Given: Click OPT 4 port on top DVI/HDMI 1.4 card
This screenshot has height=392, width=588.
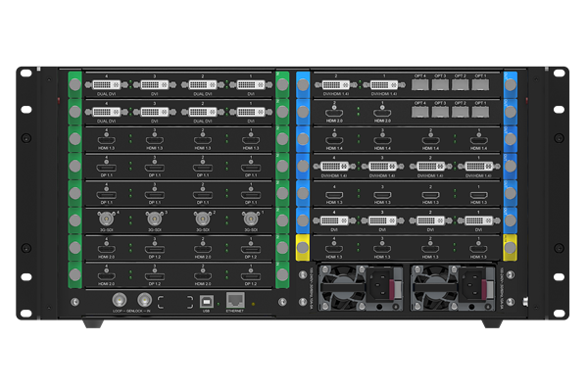Looking at the screenshot, I should pyautogui.click(x=419, y=85).
